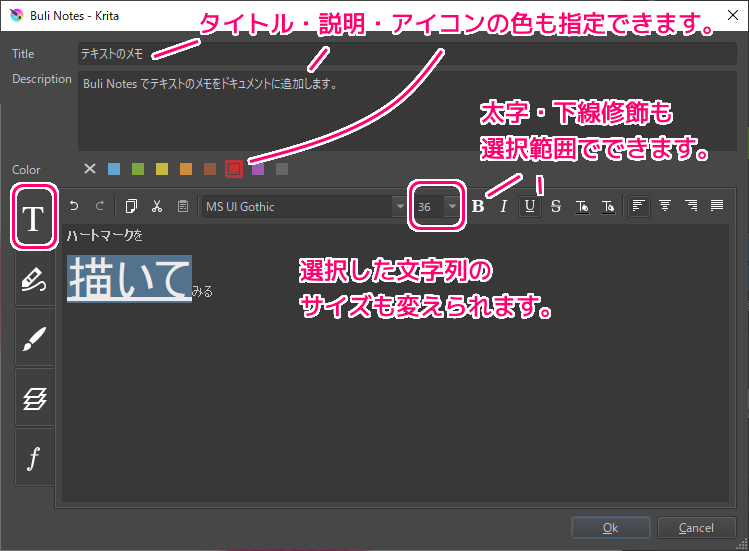Open the font size 36 dropdown
Screen dimensions: 749x551
(x=451, y=206)
